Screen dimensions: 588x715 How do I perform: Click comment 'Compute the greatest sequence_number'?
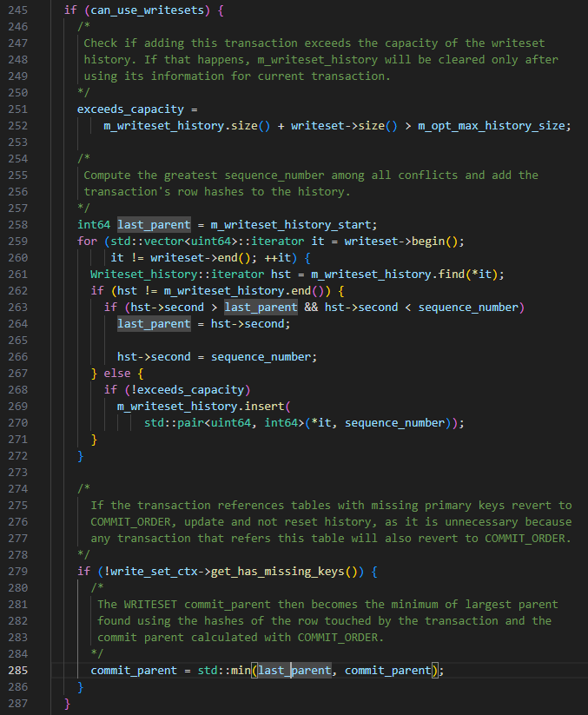click(204, 175)
